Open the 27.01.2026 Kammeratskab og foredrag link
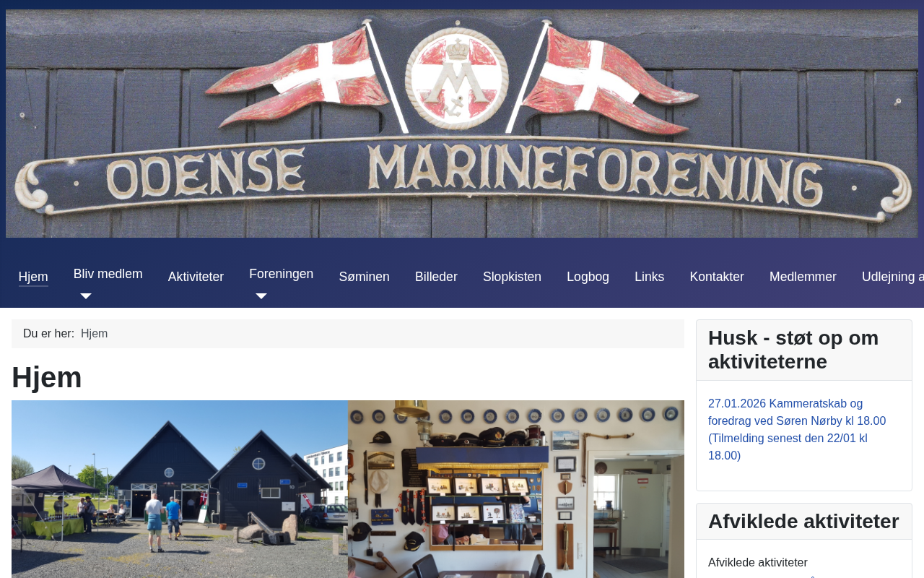Screen dimensions: 924x578 (x=797, y=430)
